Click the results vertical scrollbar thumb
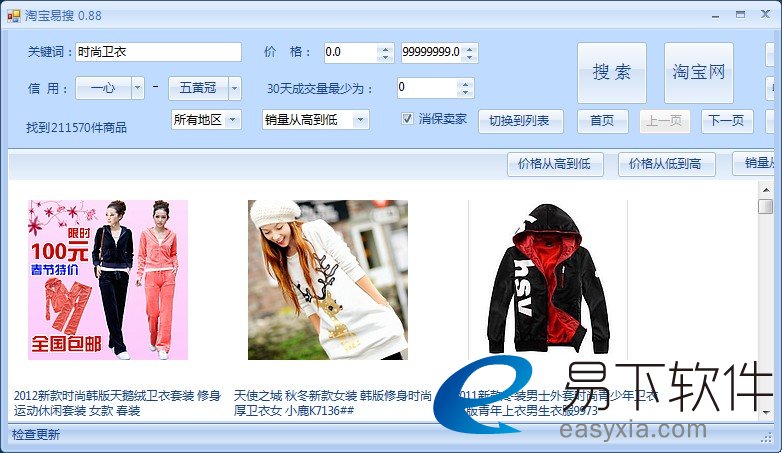 point(766,206)
